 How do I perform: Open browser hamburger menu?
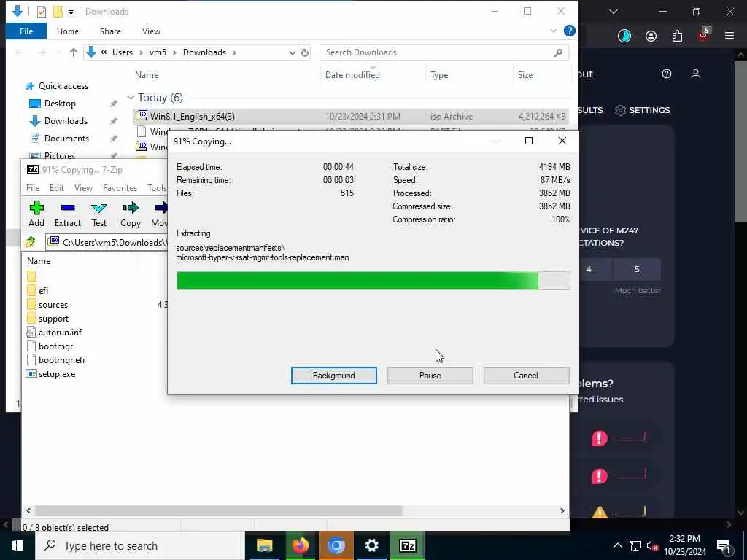click(x=729, y=36)
